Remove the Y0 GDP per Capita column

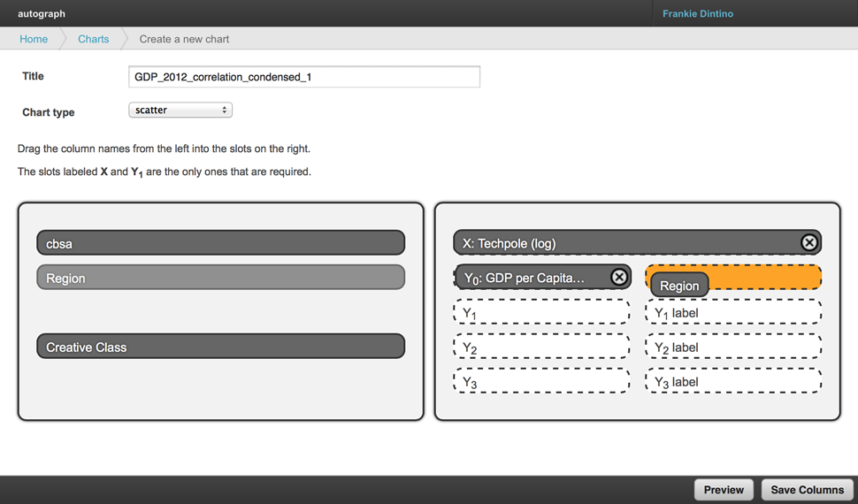pos(619,278)
